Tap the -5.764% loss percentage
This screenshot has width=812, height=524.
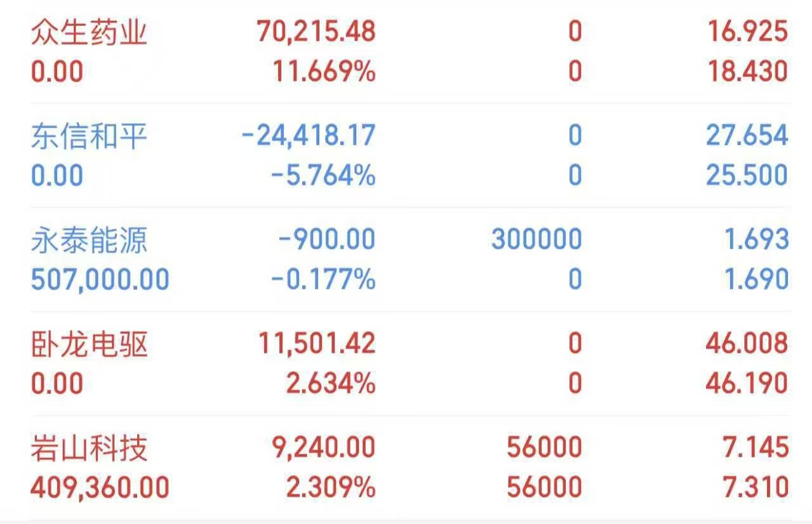[x=323, y=175]
